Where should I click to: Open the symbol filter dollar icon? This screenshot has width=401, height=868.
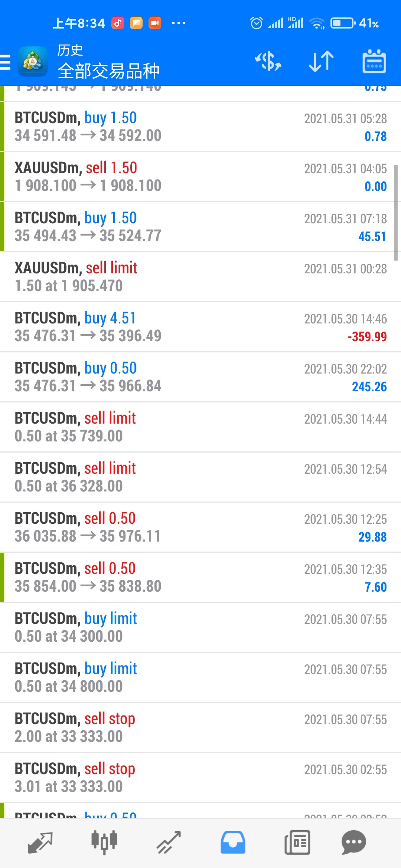click(268, 61)
